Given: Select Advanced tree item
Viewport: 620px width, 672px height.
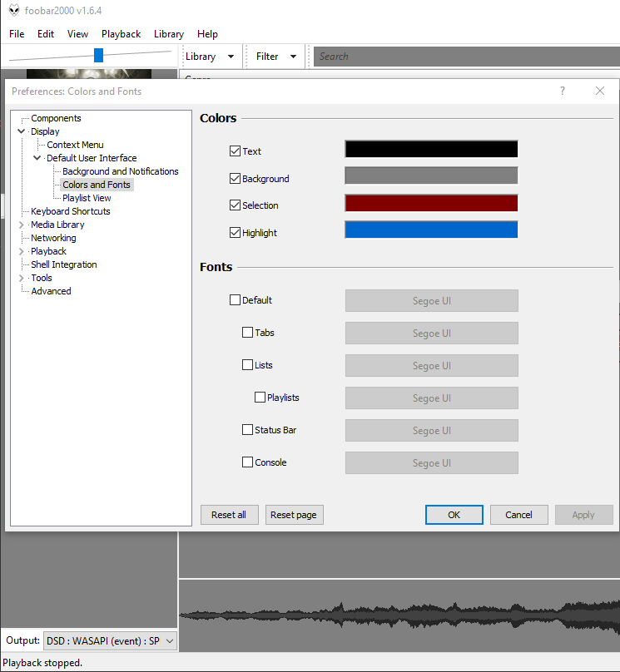Looking at the screenshot, I should [51, 291].
